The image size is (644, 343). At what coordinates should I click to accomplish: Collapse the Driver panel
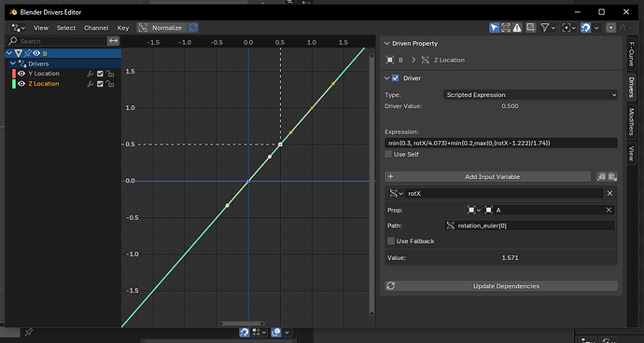click(386, 78)
